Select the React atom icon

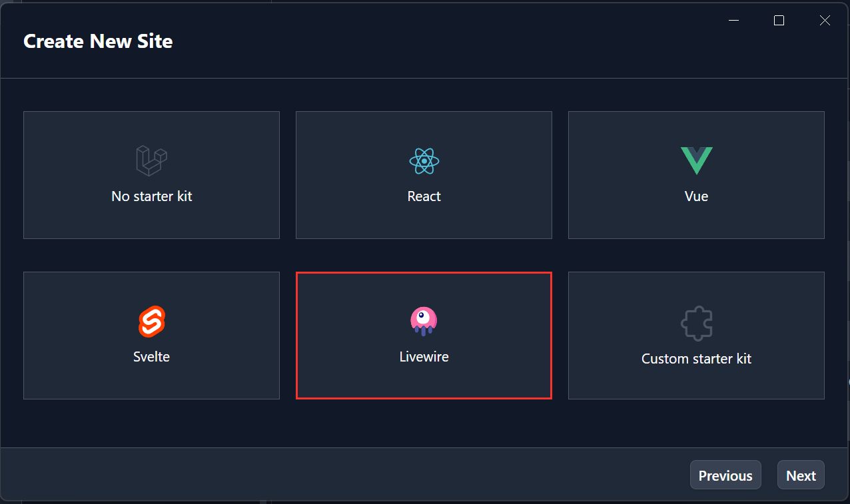(424, 160)
